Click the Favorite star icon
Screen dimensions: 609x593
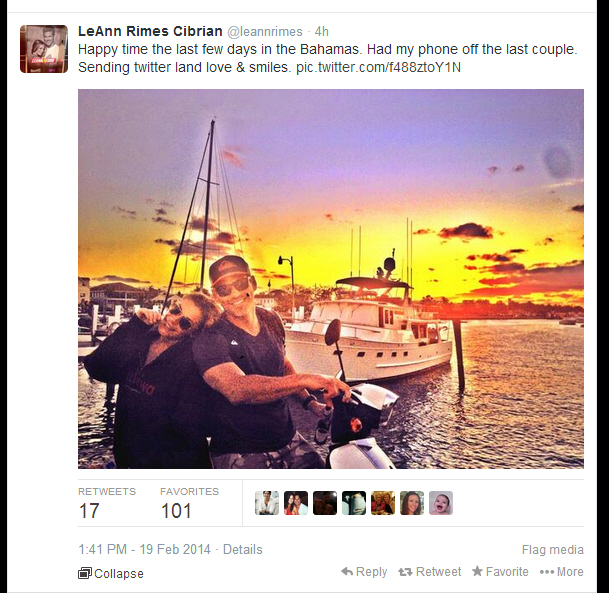click(477, 571)
